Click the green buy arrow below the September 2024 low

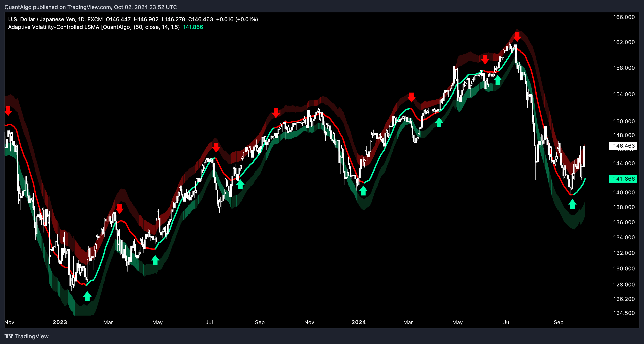coord(572,204)
